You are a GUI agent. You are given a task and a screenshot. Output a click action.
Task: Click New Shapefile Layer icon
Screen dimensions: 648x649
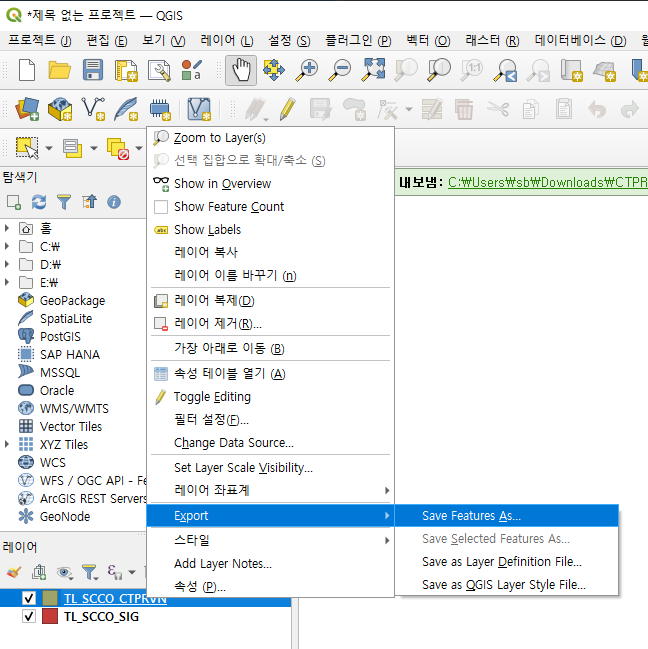pyautogui.click(x=93, y=109)
